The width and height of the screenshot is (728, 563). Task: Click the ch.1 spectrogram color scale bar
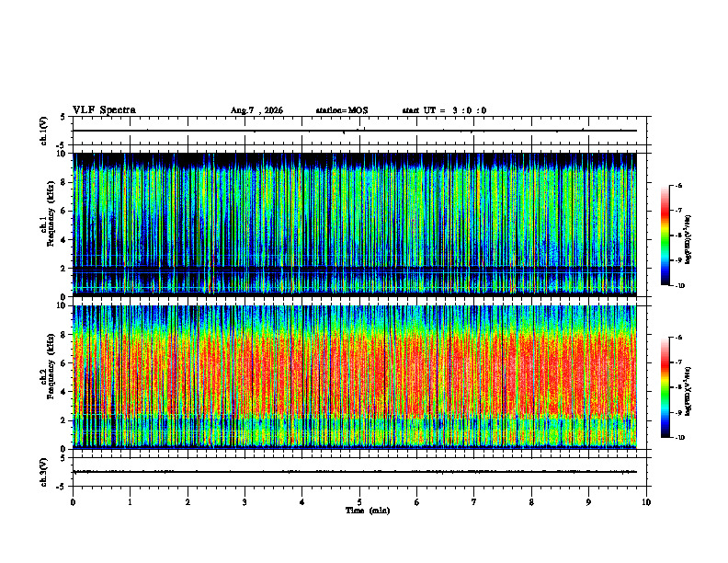pyautogui.click(x=665, y=236)
